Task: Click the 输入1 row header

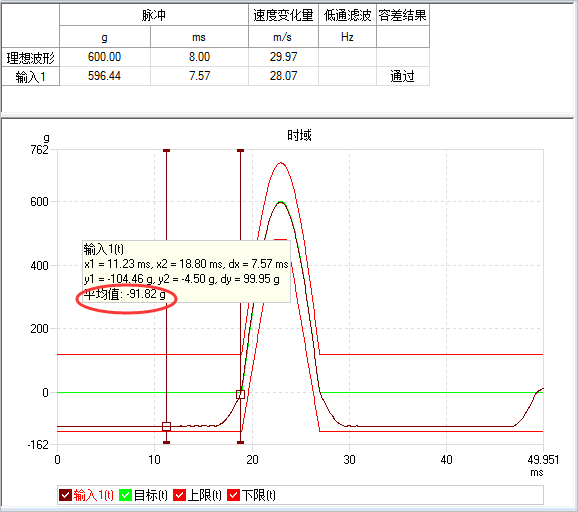Action: pyautogui.click(x=31, y=76)
